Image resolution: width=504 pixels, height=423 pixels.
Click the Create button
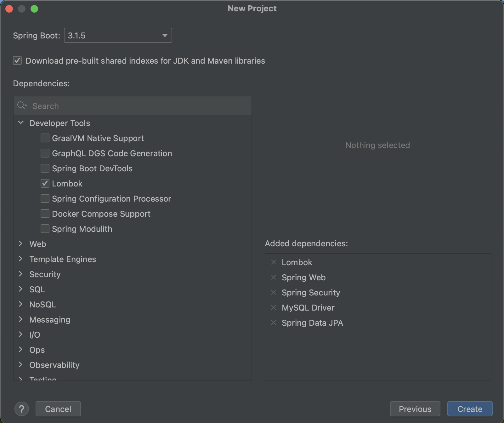[470, 409]
